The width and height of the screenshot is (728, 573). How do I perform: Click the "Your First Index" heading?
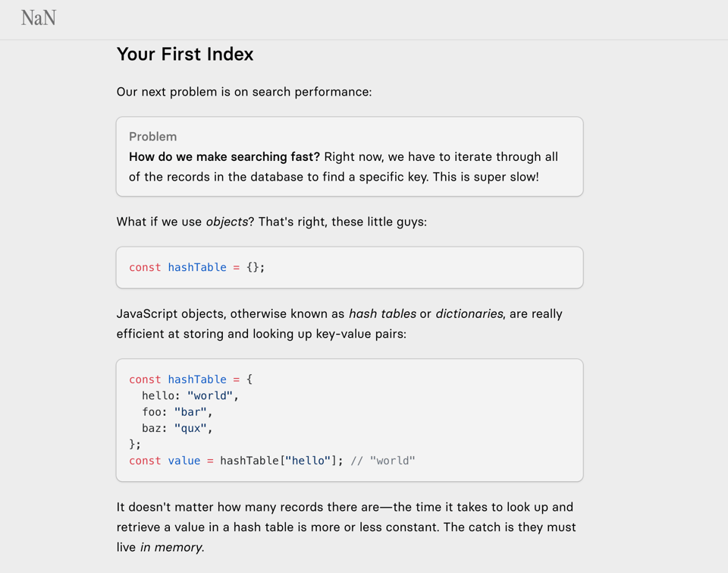[185, 54]
